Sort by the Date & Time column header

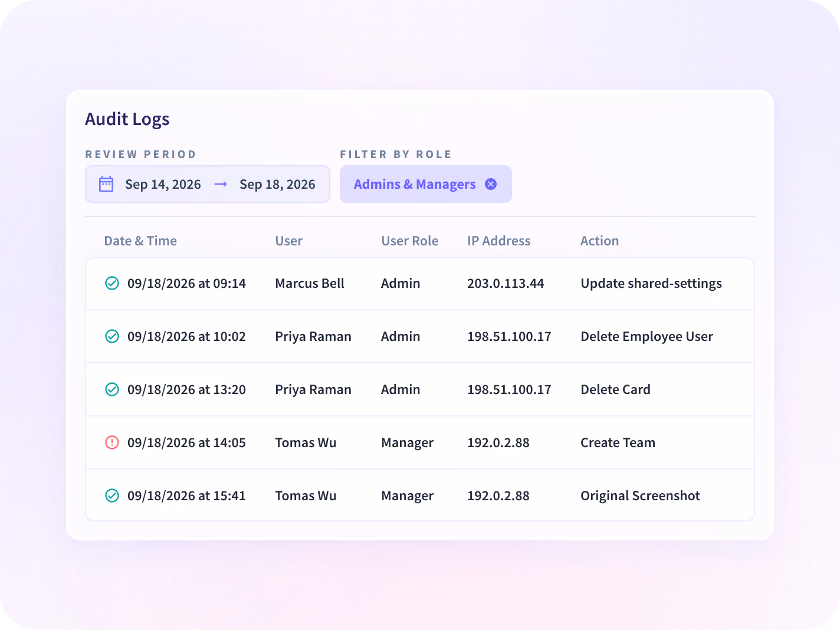click(x=140, y=241)
